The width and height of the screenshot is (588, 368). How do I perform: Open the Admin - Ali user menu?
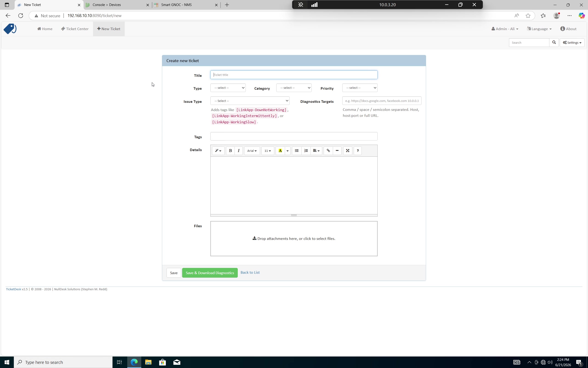[505, 29]
